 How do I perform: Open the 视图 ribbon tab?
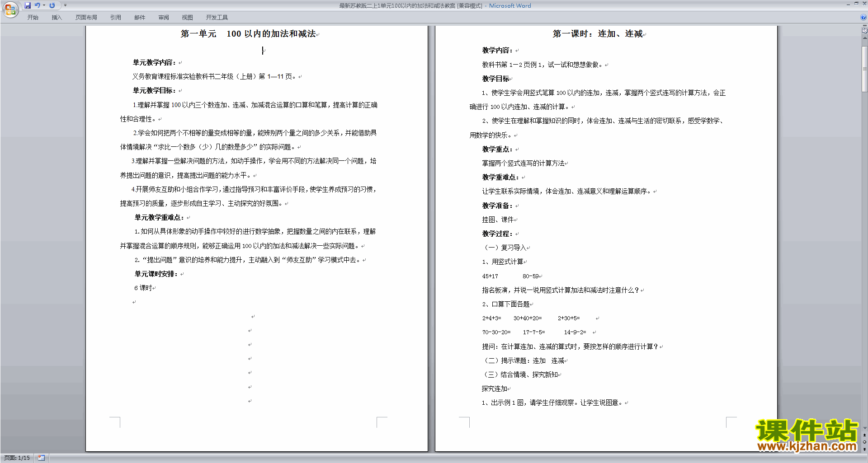[188, 18]
